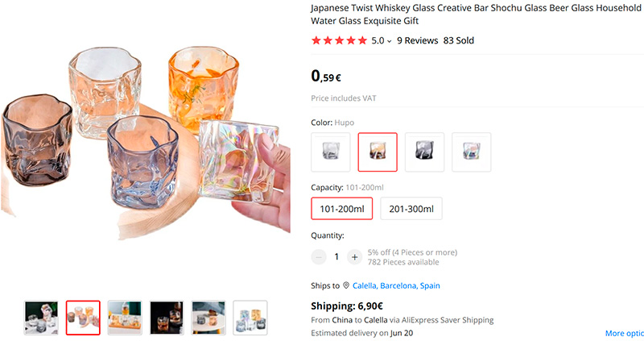This screenshot has width=644, height=341.
Task: Choose the dark grey glass color option
Action: 424,152
